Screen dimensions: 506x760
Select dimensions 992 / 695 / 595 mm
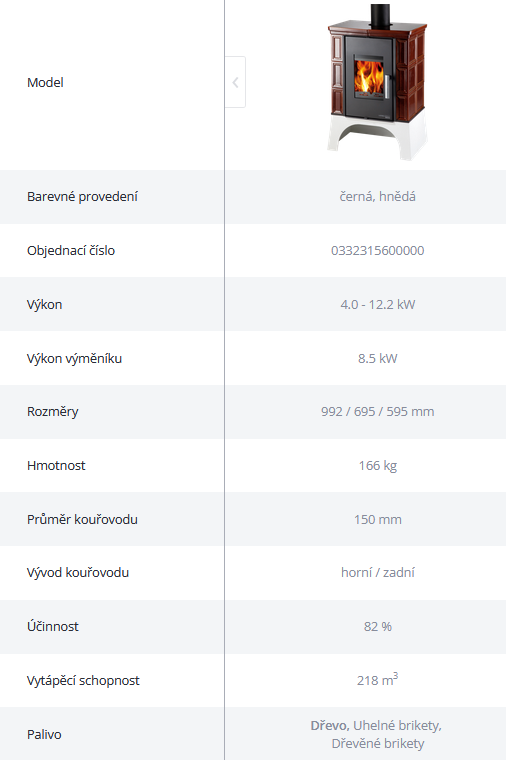[378, 412]
